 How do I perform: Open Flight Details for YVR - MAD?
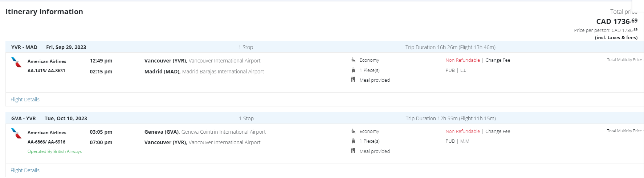pyautogui.click(x=25, y=100)
